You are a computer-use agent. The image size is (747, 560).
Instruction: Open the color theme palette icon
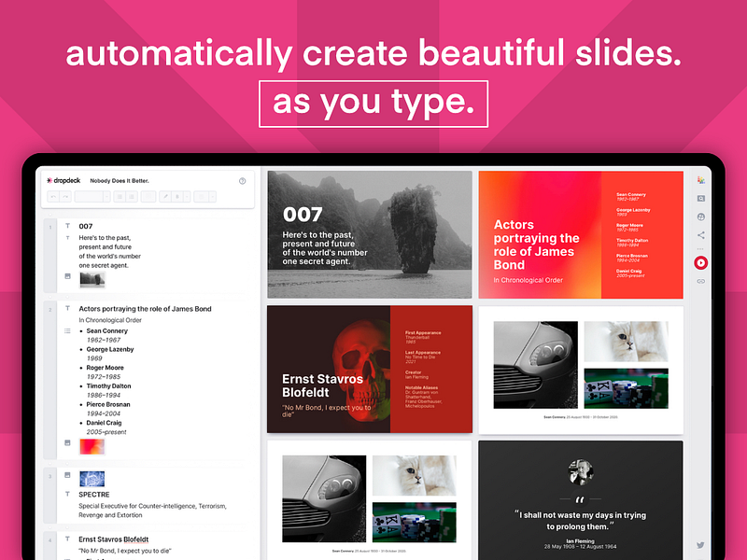tap(701, 180)
